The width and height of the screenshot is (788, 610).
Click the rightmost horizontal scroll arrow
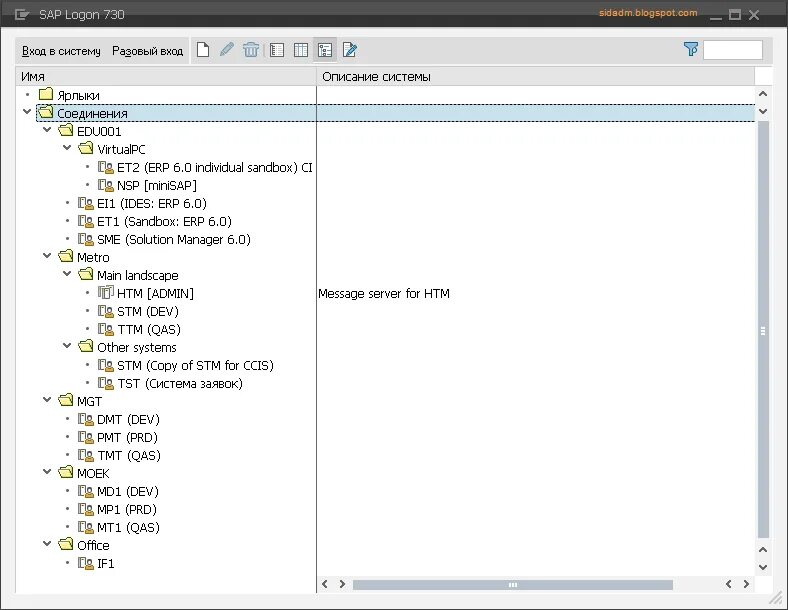[746, 584]
